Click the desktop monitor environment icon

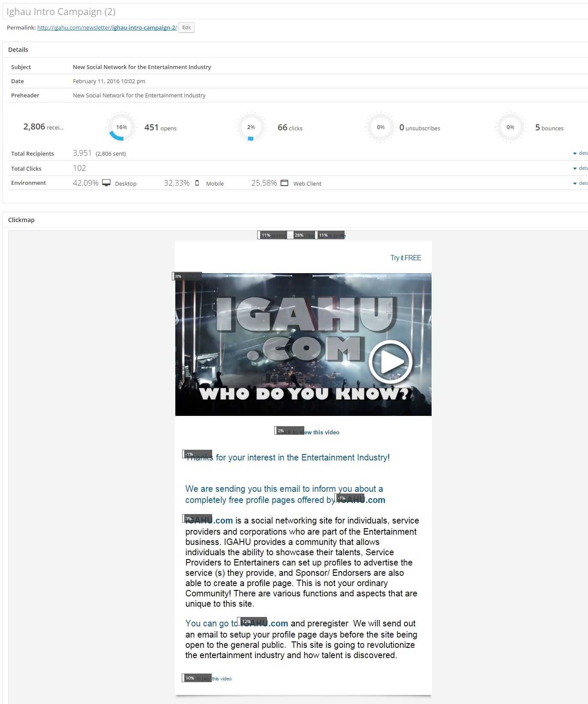point(106,183)
